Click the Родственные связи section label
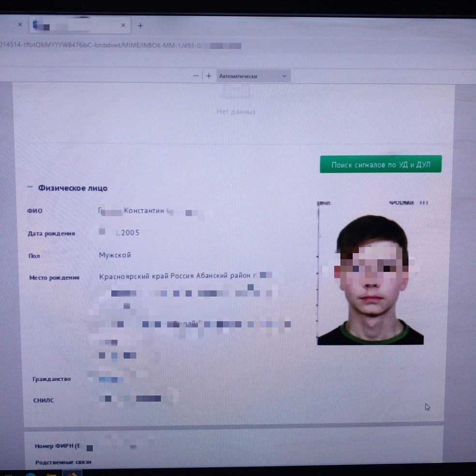The image size is (476, 476). 63,462
